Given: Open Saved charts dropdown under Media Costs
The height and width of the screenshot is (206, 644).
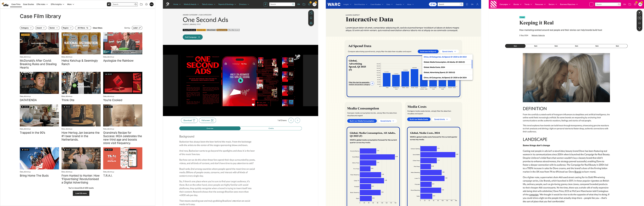Looking at the screenshot, I should click(x=441, y=119).
